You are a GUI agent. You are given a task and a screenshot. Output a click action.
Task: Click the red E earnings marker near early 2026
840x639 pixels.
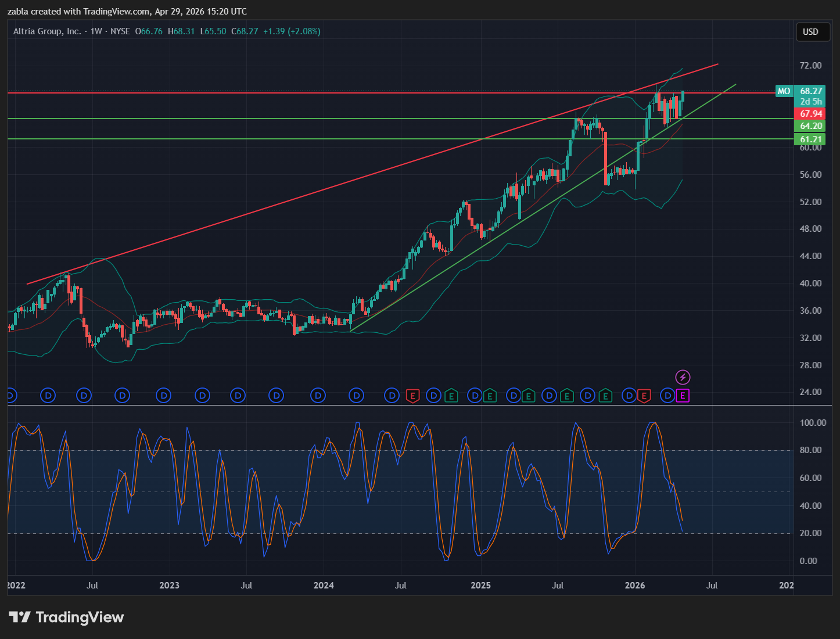click(x=644, y=396)
